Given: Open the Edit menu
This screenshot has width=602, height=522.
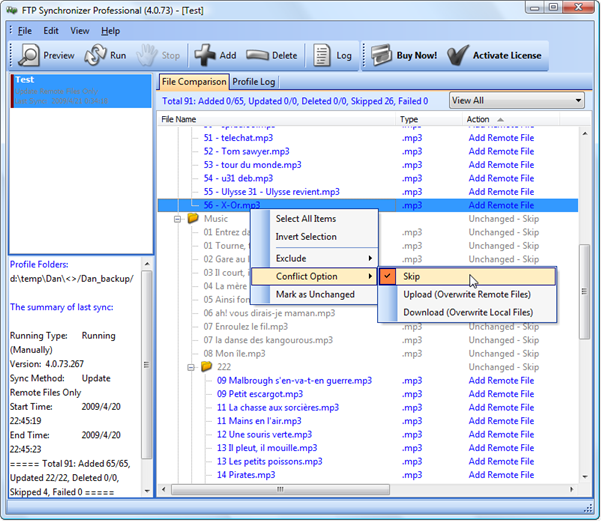Looking at the screenshot, I should coord(50,31).
